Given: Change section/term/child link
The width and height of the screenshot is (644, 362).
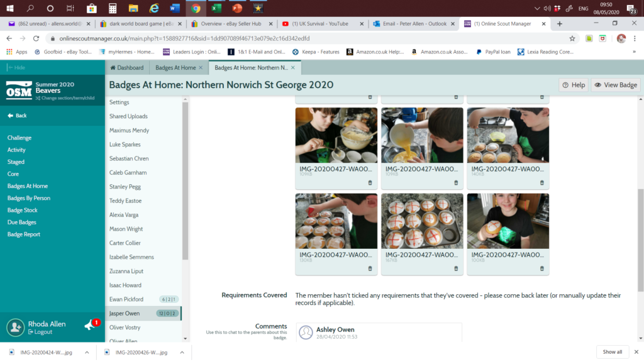Looking at the screenshot, I should (65, 98).
